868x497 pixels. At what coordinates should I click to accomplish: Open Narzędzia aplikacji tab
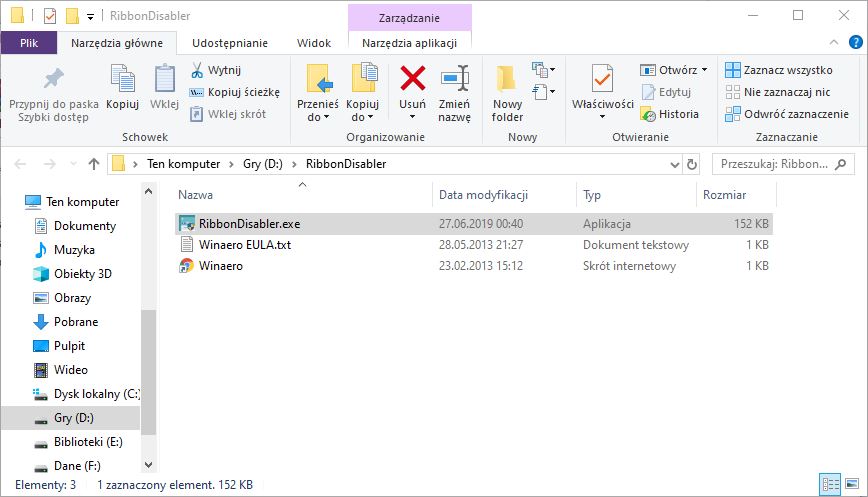coord(410,43)
